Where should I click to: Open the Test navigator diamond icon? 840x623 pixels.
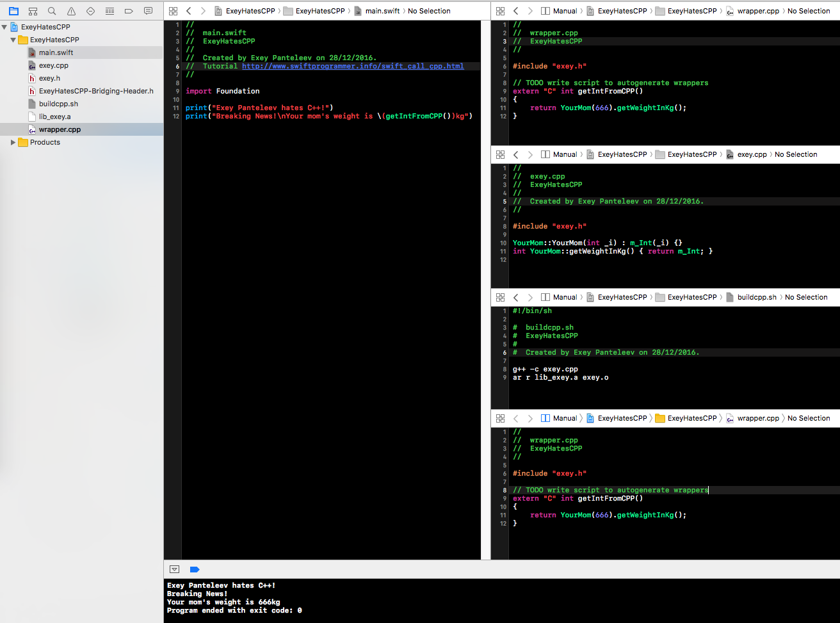point(90,11)
